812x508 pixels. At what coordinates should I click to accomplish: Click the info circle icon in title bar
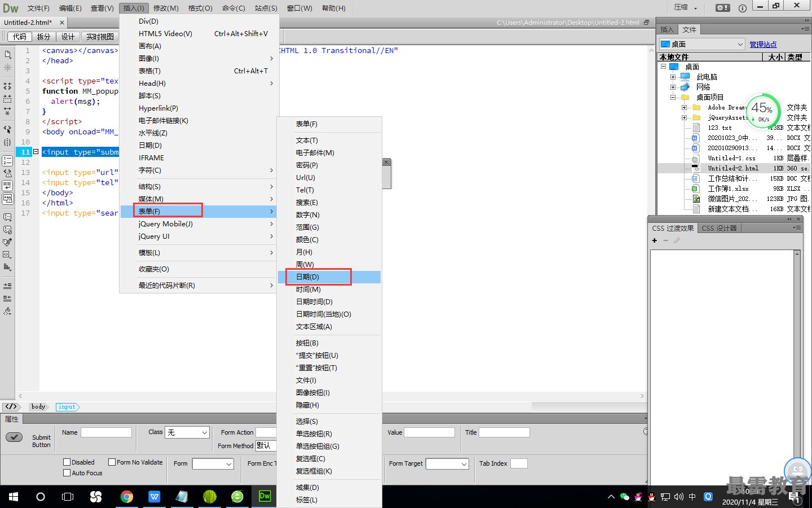click(742, 8)
